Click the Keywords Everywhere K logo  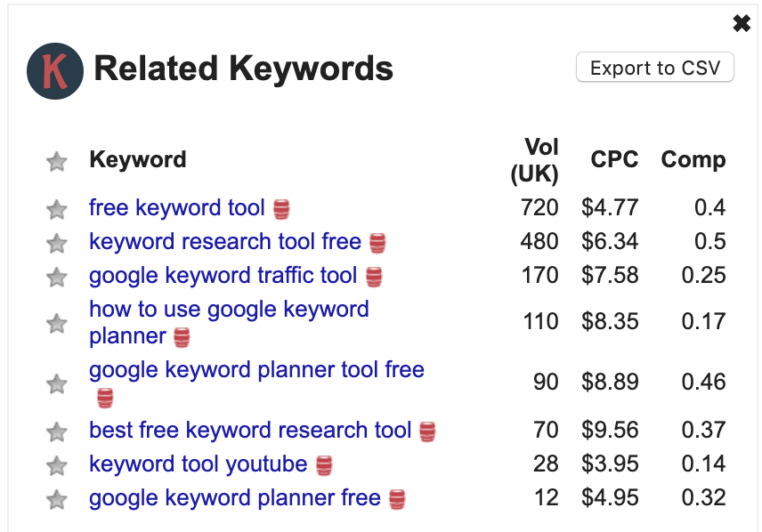point(55,71)
